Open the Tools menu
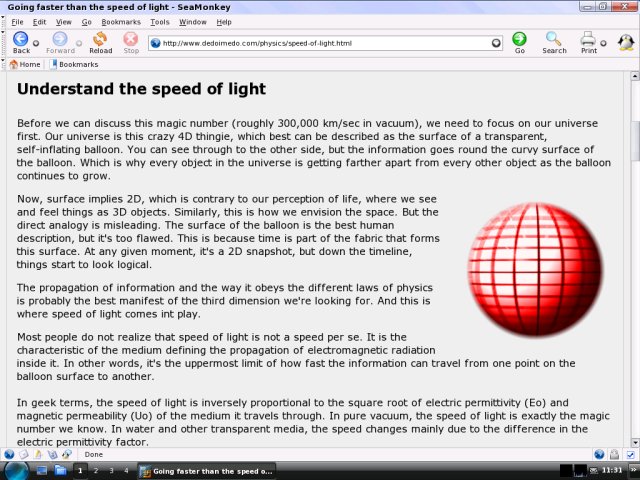Viewport: 640px width, 480px height. 160,22
